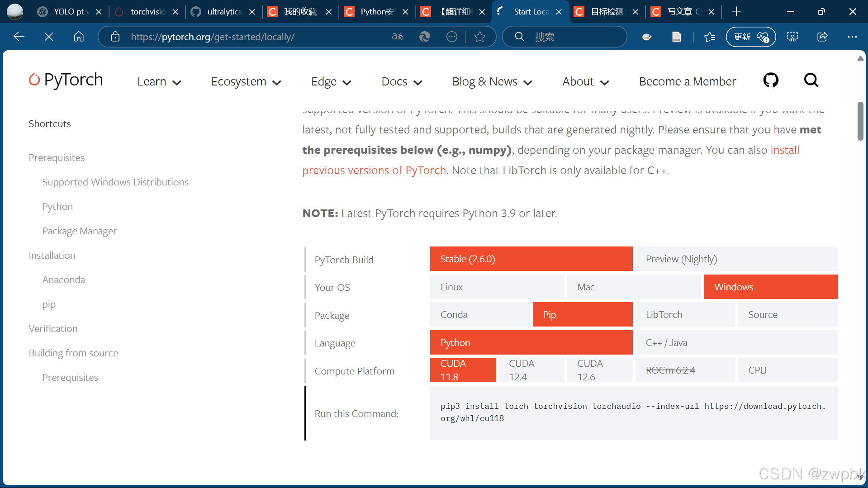The image size is (868, 488).
Task: Click the browser back arrow
Action: pyautogui.click(x=19, y=37)
